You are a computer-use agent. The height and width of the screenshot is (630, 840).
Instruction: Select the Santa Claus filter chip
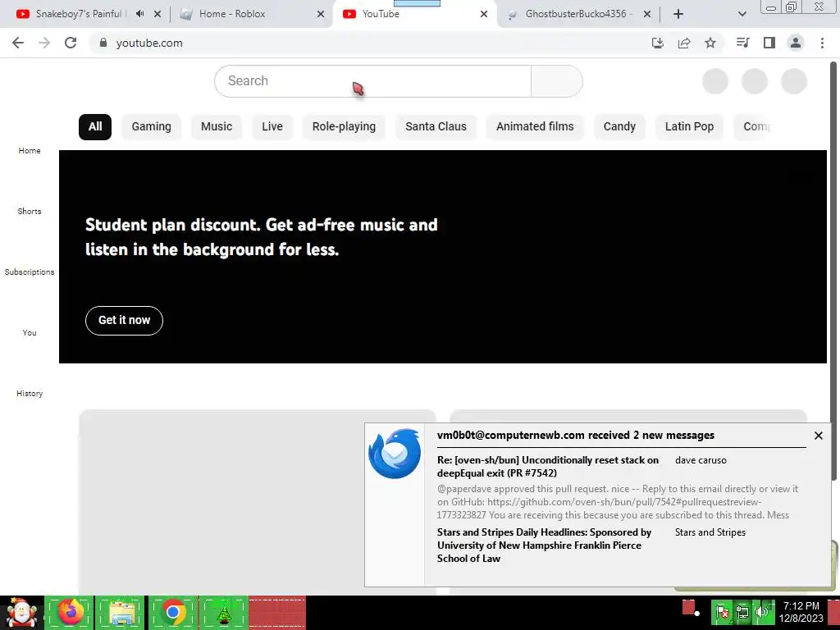(436, 127)
